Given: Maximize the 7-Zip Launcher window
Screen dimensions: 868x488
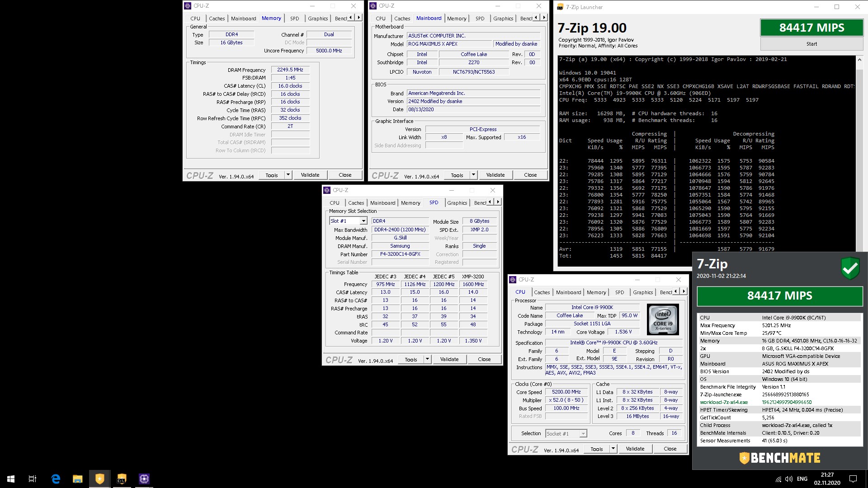Looking at the screenshot, I should (837, 7).
